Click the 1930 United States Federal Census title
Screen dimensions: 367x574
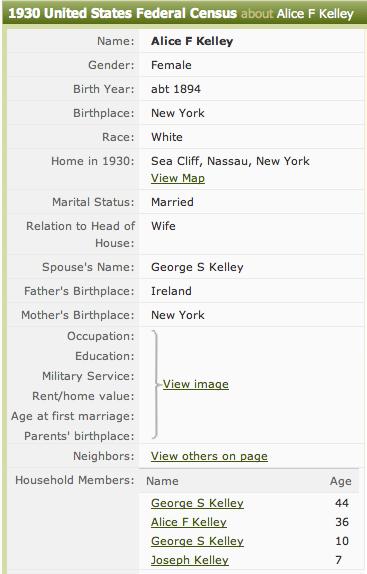pyautogui.click(x=123, y=14)
